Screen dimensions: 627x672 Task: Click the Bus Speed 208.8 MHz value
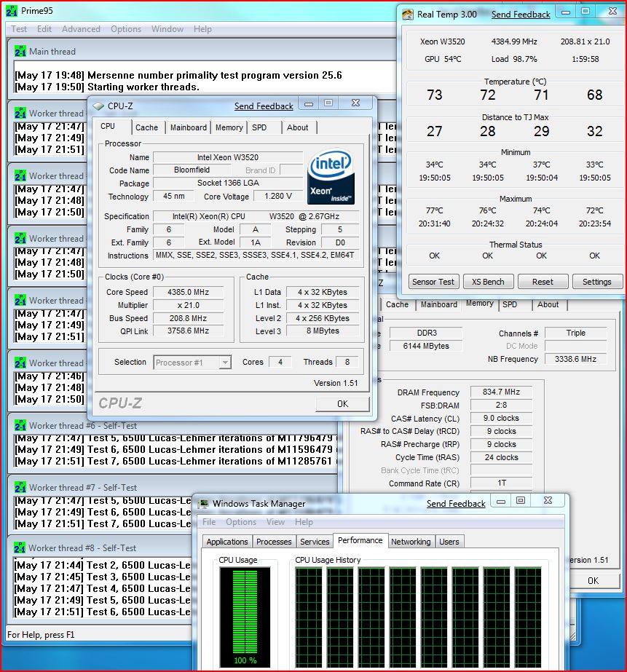188,318
